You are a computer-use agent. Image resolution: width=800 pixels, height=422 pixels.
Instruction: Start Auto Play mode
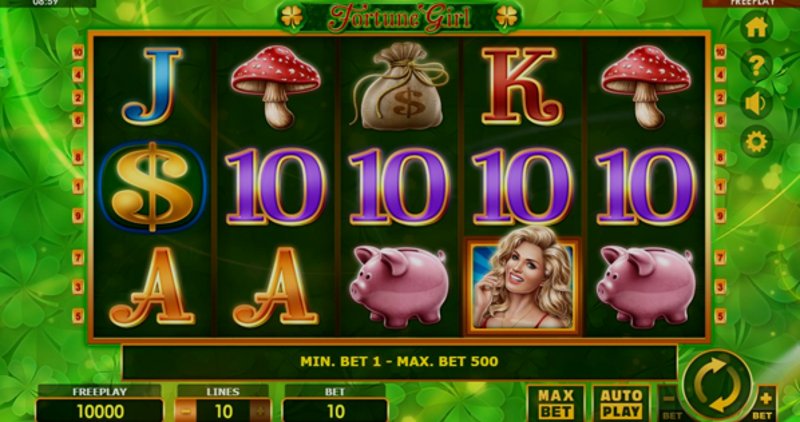(x=621, y=403)
